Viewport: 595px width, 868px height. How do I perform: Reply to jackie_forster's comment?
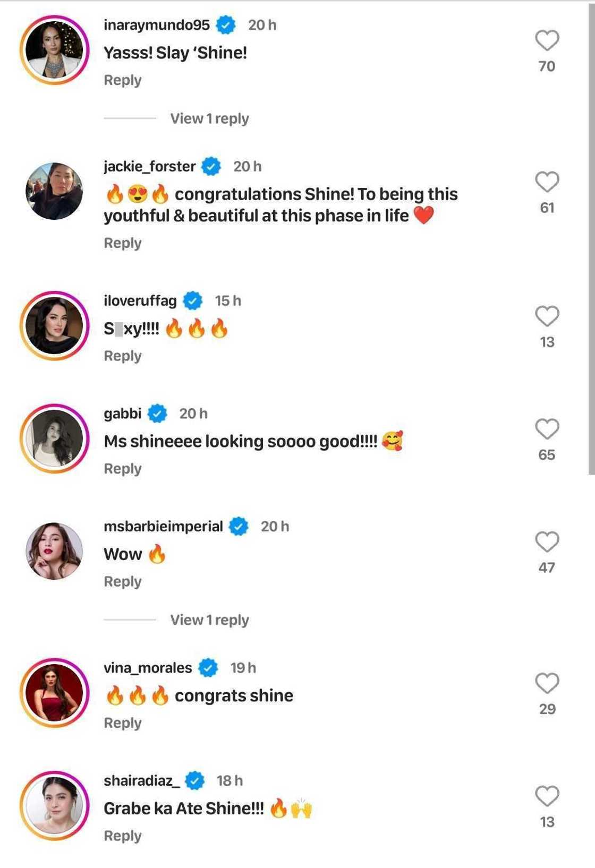[123, 243]
